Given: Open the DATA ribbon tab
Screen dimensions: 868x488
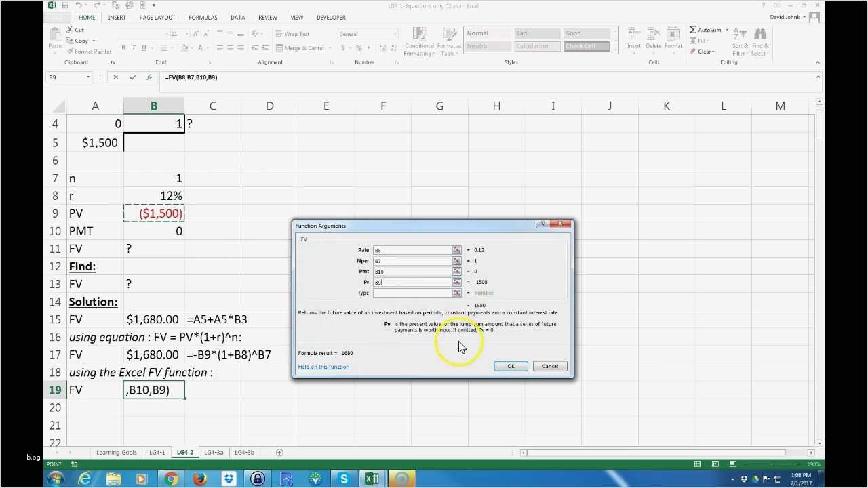Looking at the screenshot, I should pos(237,18).
